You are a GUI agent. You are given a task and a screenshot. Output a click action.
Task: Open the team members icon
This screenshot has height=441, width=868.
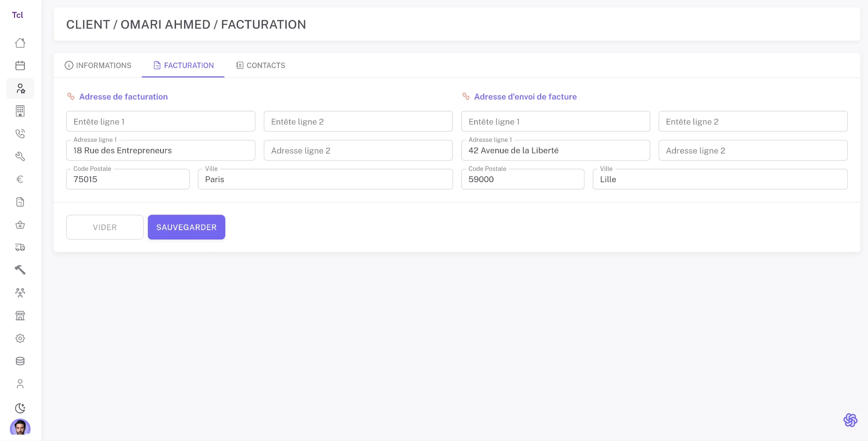tap(20, 292)
